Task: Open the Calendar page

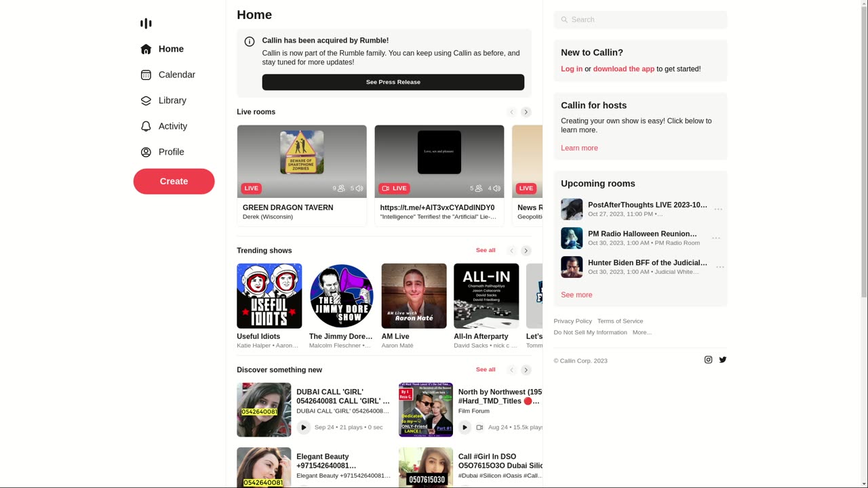Action: (x=167, y=75)
